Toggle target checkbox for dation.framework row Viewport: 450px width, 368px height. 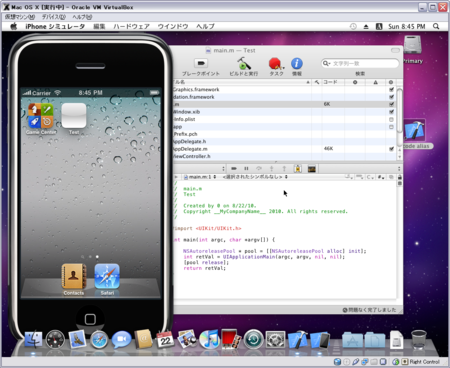tap(391, 97)
